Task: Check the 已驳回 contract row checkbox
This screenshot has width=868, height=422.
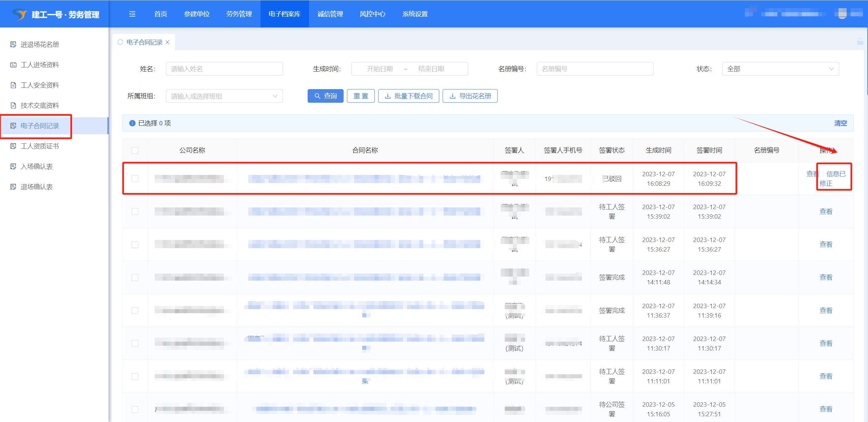Action: 135,178
